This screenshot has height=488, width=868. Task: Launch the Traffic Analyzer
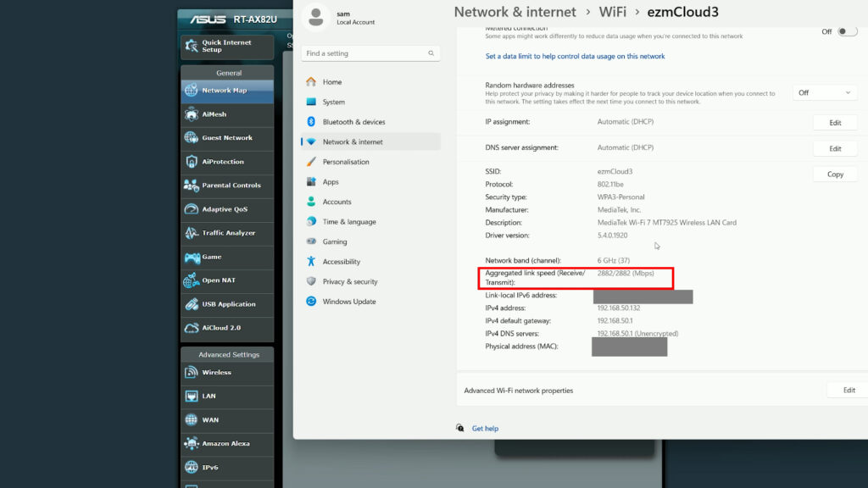[x=225, y=232]
